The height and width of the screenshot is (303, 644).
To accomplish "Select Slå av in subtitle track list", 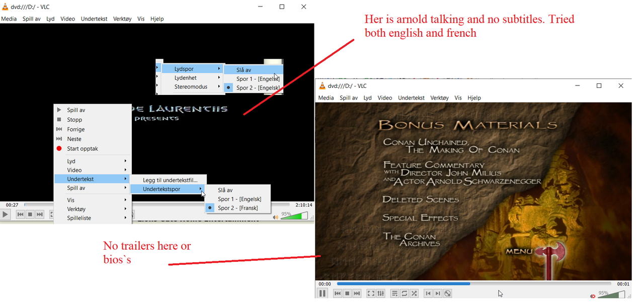I will (237, 190).
